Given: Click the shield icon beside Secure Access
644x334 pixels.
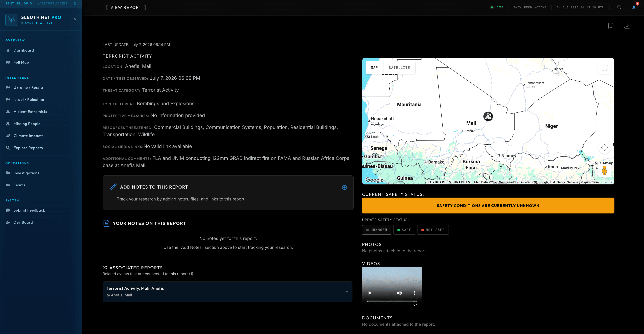Looking at the screenshot, I should pos(75,4).
